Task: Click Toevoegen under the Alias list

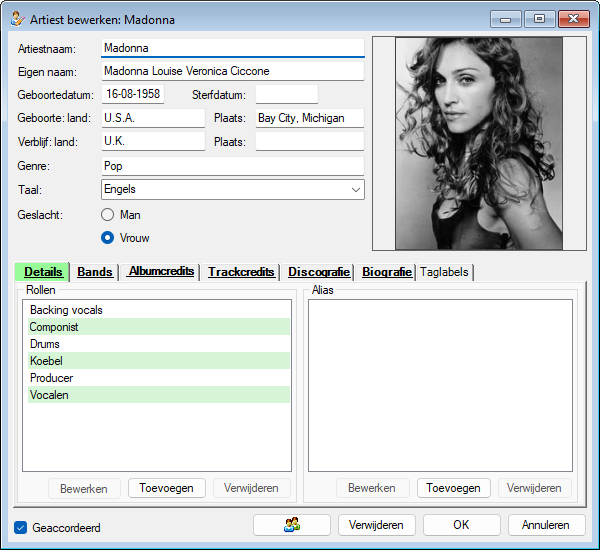Action: pos(453,488)
